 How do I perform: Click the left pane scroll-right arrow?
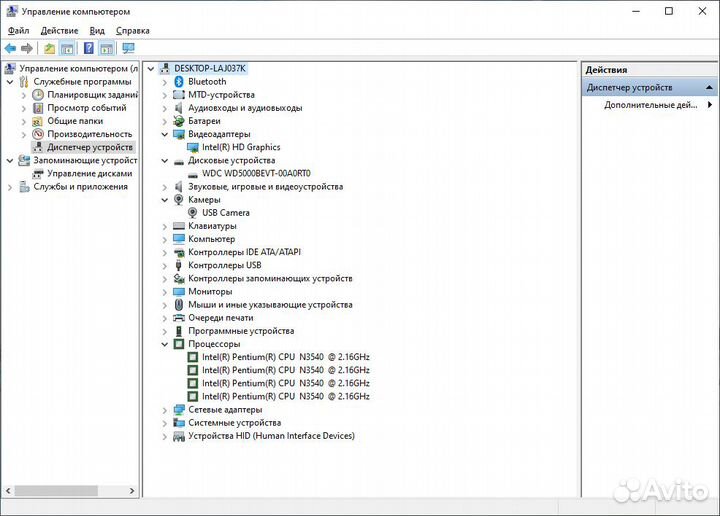pyautogui.click(x=132, y=491)
